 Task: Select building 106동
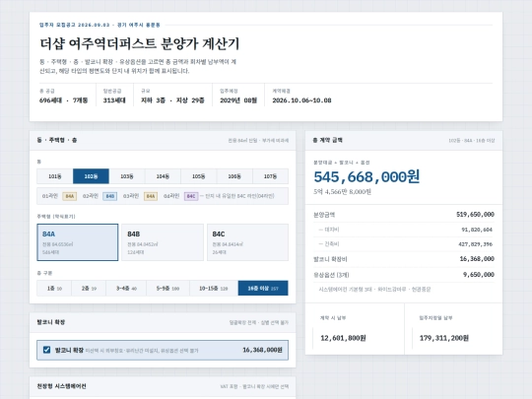coord(234,176)
